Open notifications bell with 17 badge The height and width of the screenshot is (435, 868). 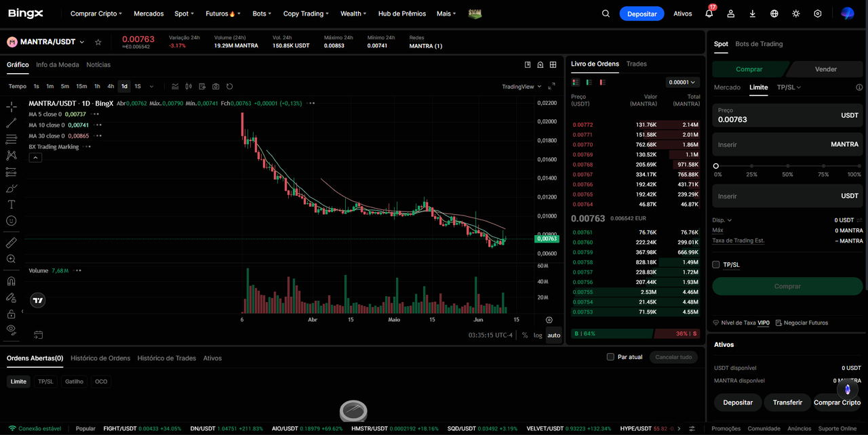coord(709,13)
